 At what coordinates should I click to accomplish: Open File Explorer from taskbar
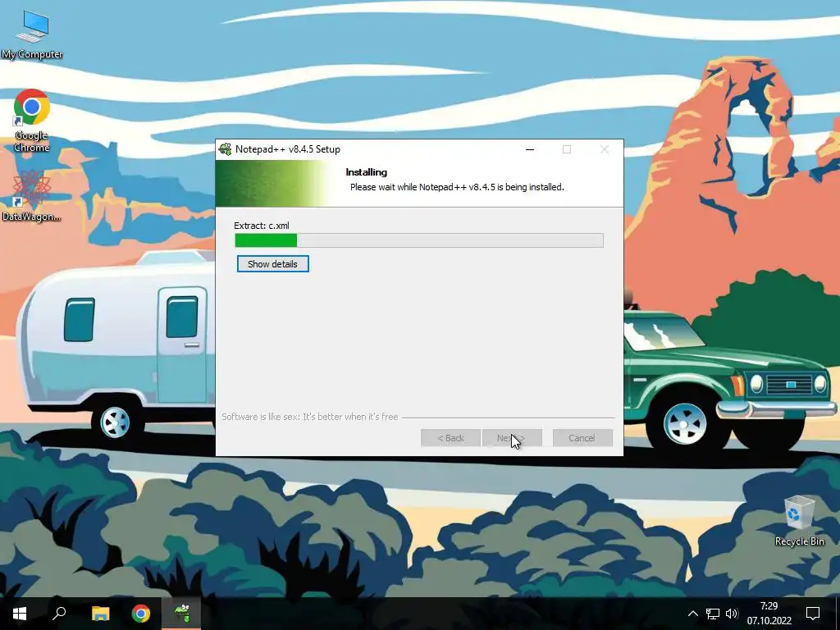coord(100,614)
